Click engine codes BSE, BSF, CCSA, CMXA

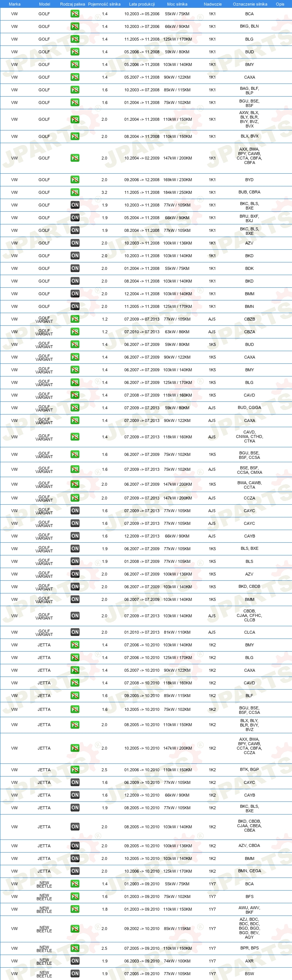pyautogui.click(x=250, y=470)
